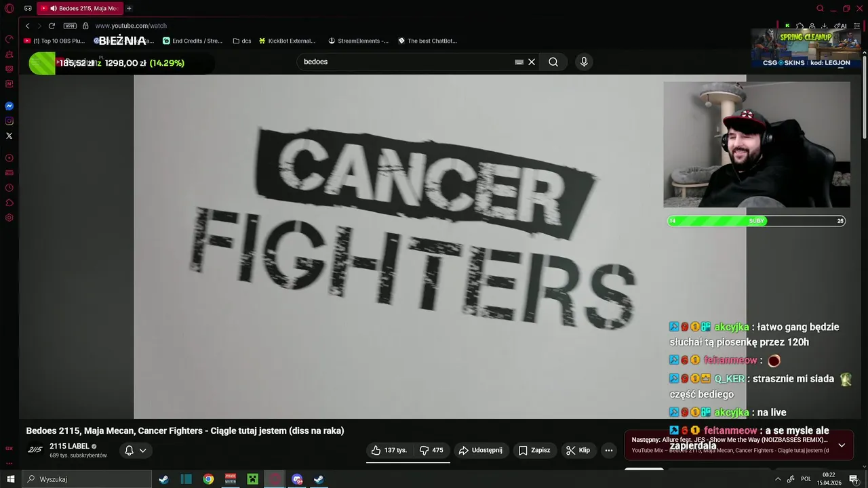The height and width of the screenshot is (488, 868).
Task: Click the CSG SKINS Spring Cleanup banner
Action: tap(804, 47)
